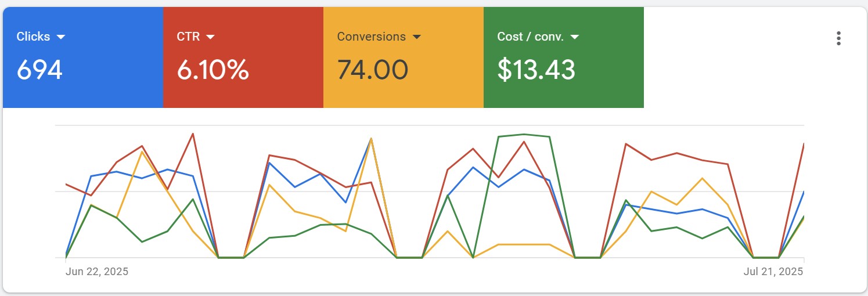Click the 74.00 conversions value
Screen dimensions: 868x296
[372, 70]
